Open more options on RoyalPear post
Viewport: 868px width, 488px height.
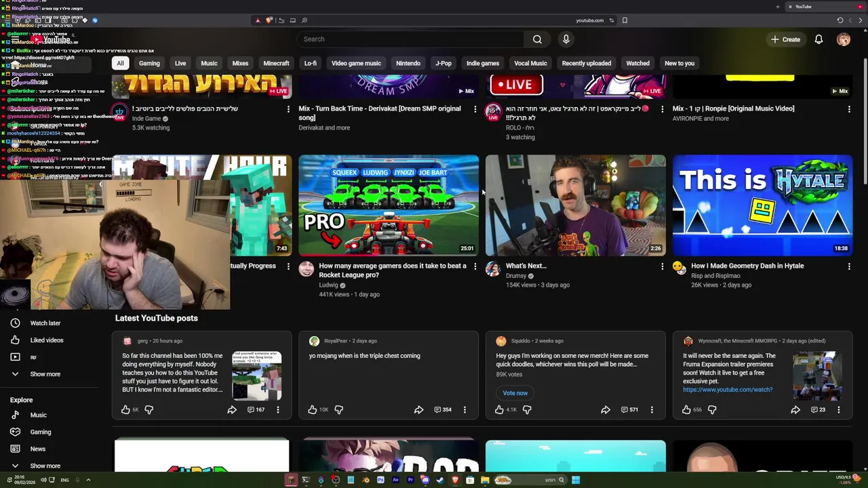point(465,409)
